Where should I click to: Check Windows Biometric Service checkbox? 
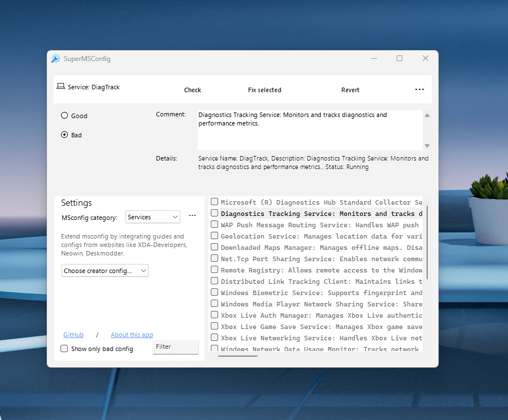click(214, 292)
